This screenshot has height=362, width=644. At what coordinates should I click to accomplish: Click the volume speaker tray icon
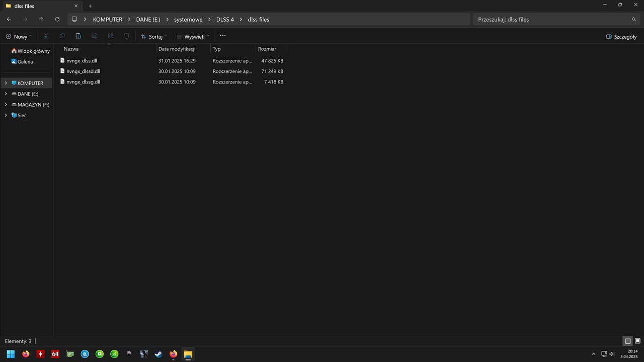coord(612,354)
